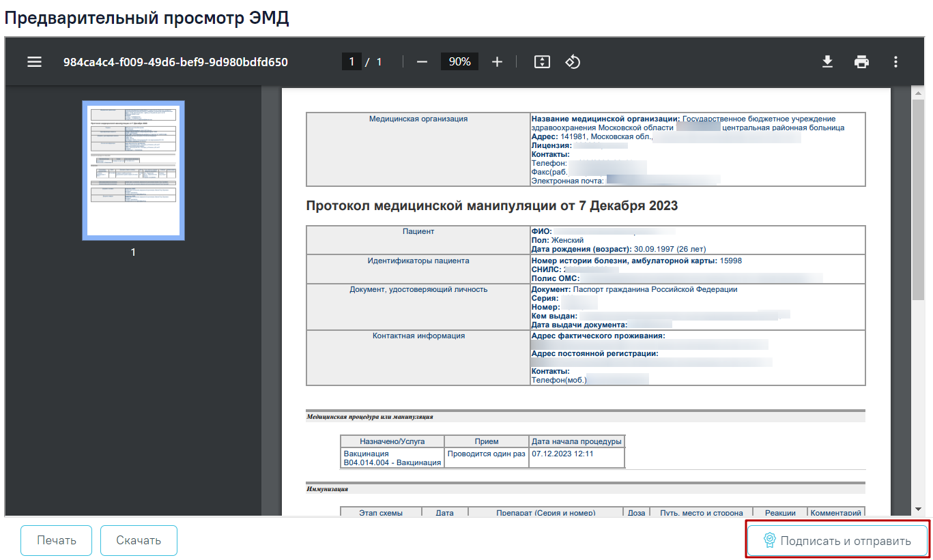Click the Путь, место и сторона column header

click(702, 513)
